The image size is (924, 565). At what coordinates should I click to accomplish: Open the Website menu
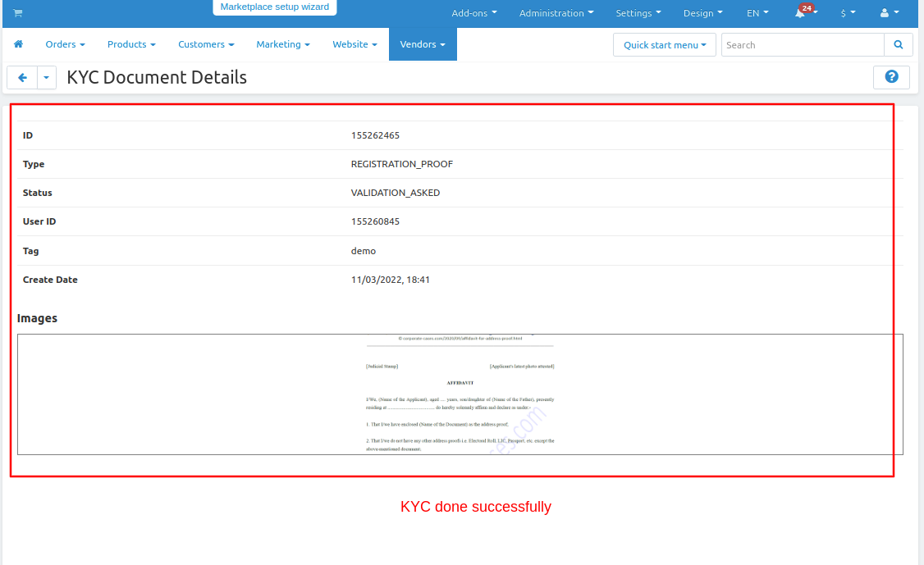355,44
